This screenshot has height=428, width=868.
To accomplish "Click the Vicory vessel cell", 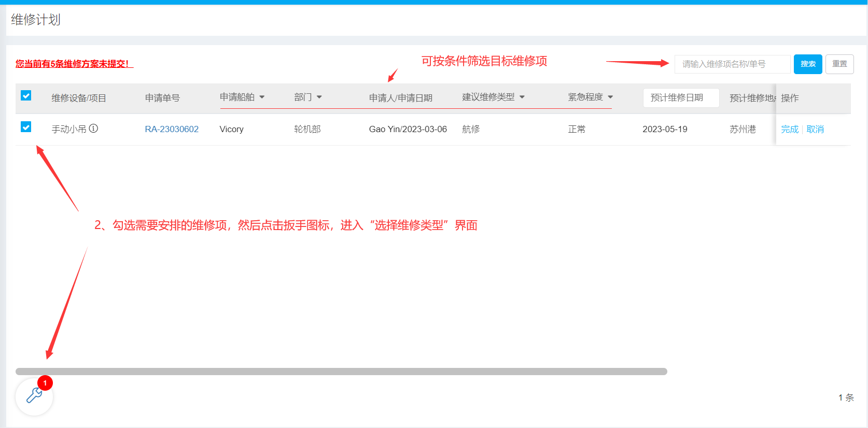I will point(231,129).
